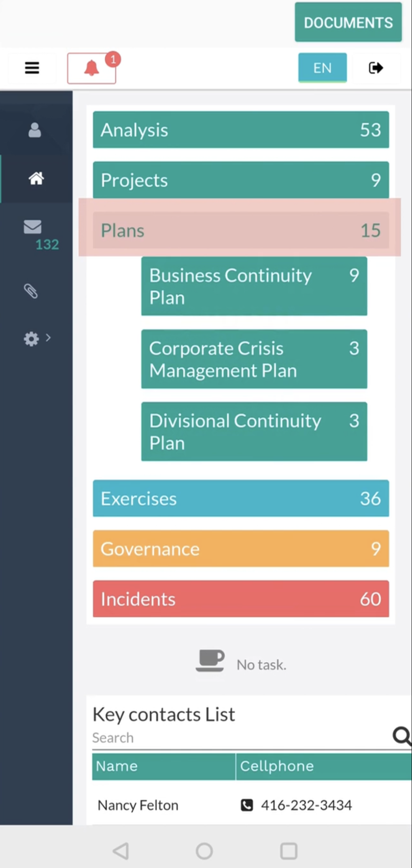412x868 pixels.
Task: Tap Android back navigation button
Action: pyautogui.click(x=121, y=851)
